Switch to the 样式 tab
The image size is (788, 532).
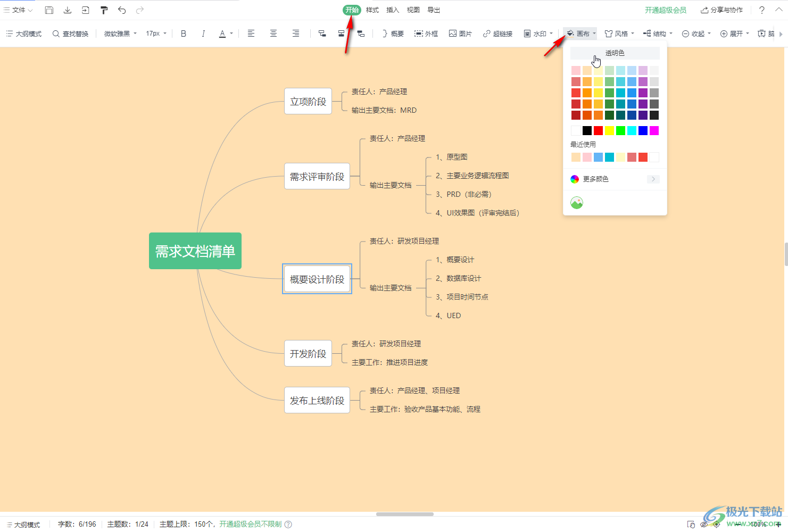point(372,10)
